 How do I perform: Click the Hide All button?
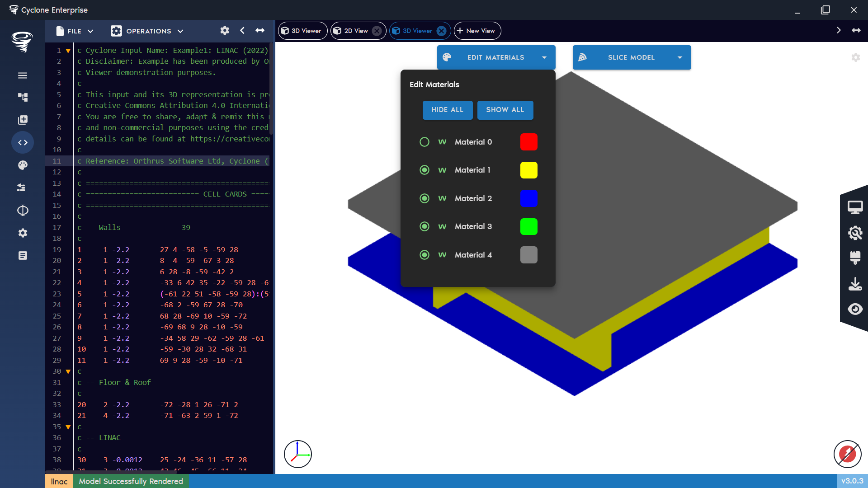(x=447, y=110)
